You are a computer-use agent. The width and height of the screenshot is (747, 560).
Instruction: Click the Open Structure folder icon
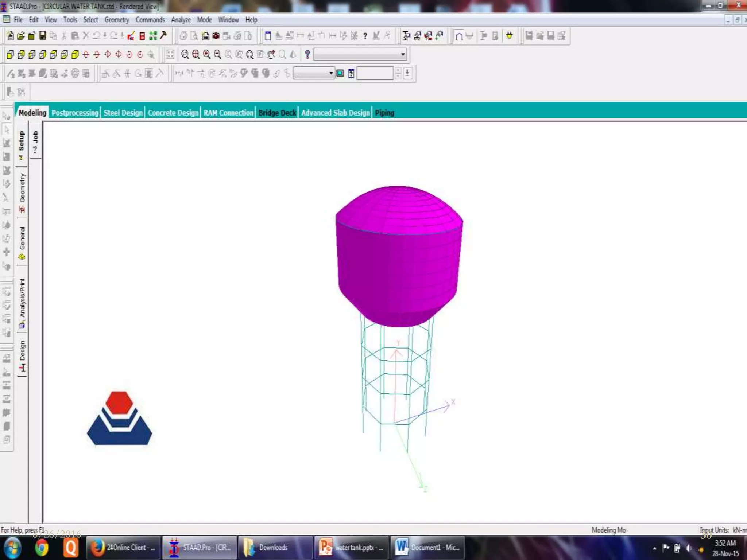click(21, 36)
